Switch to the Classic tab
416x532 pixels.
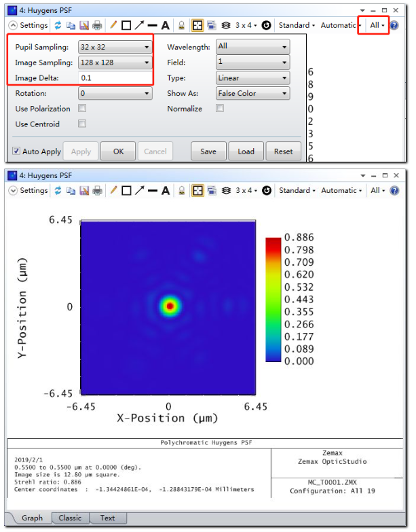(x=70, y=518)
